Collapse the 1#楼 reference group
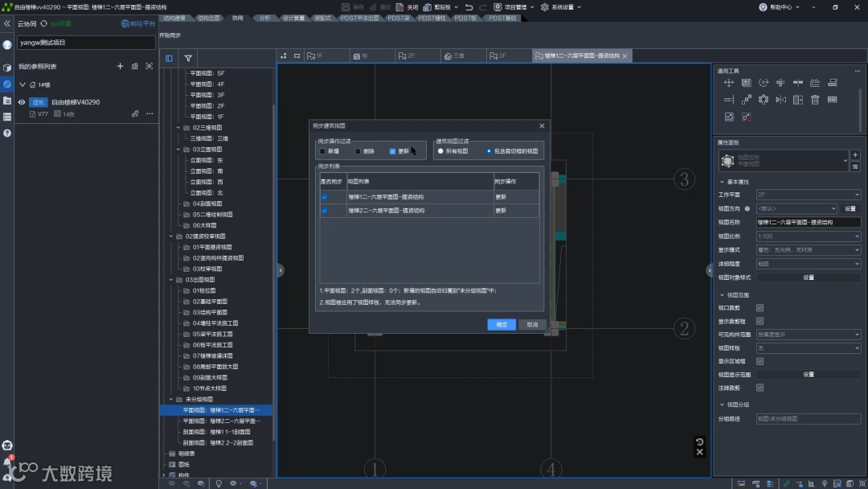 23,84
